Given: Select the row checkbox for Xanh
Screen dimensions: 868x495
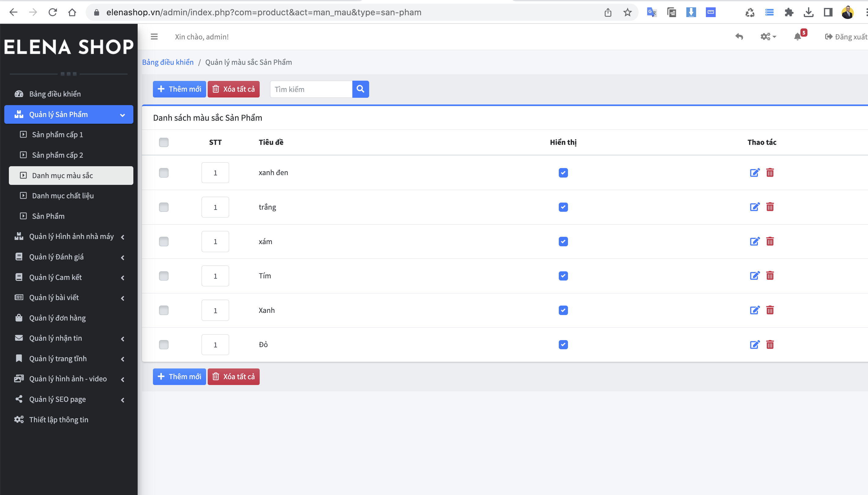Looking at the screenshot, I should click(164, 310).
